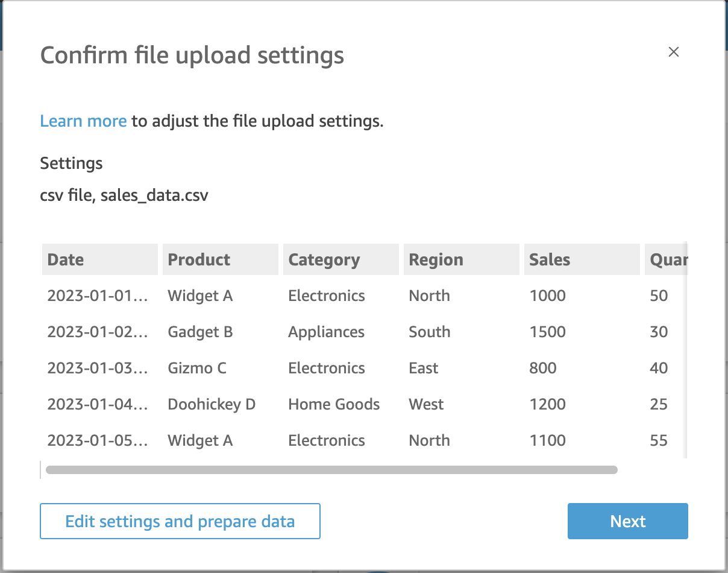Select the Home Goods category cell
728x573 pixels.
click(334, 404)
